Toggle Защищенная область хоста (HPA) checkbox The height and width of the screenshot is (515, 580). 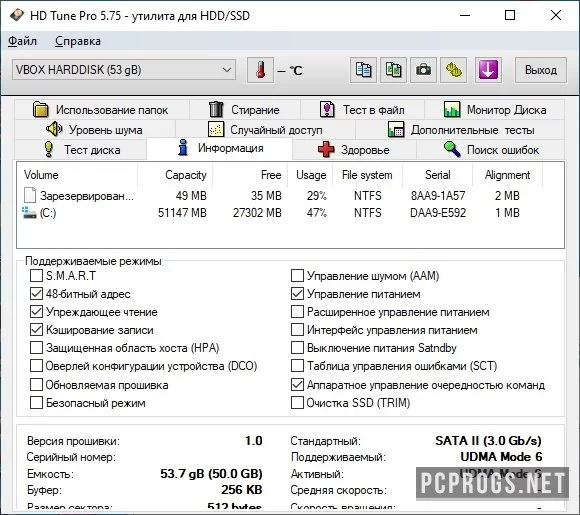click(36, 348)
